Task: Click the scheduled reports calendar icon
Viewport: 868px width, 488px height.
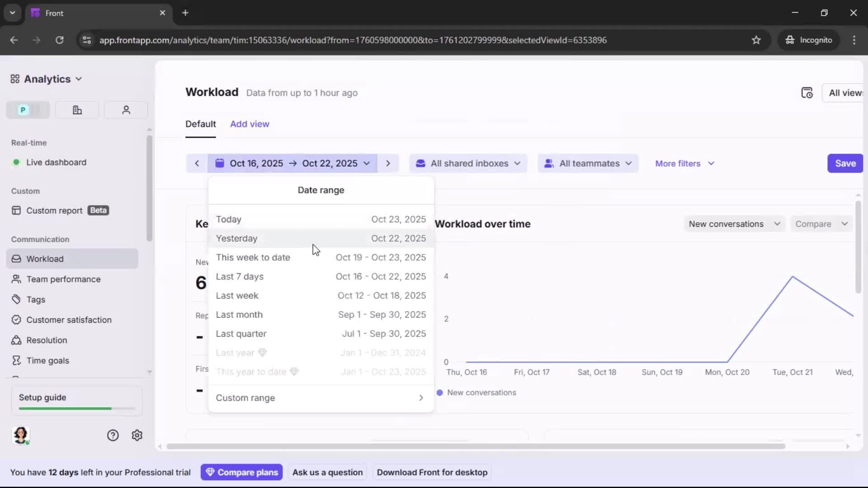Action: (x=807, y=93)
